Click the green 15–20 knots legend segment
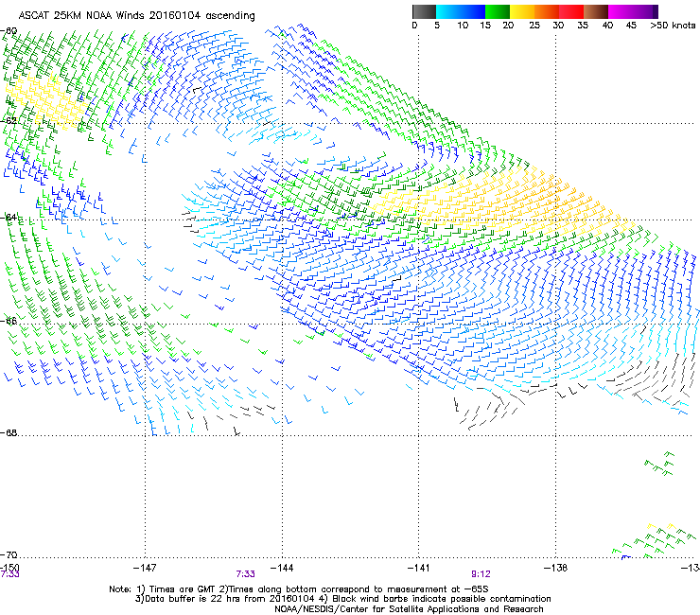 (x=498, y=11)
